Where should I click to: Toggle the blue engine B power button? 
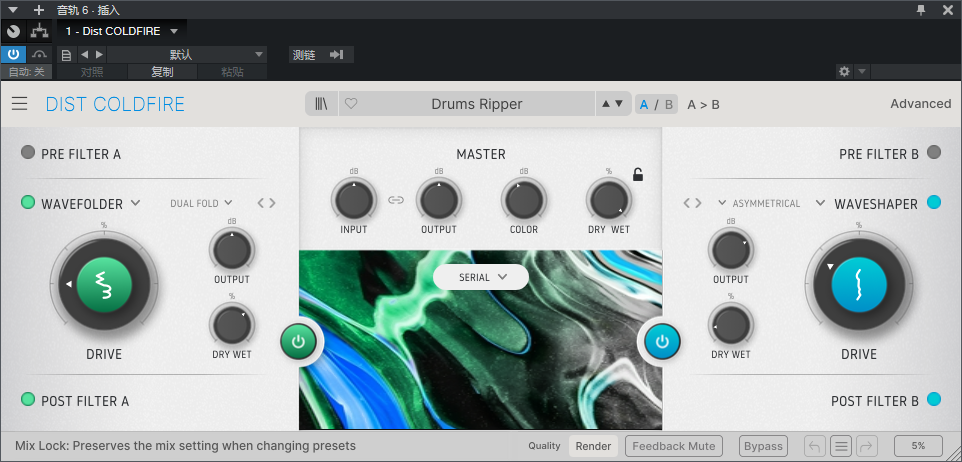coord(662,342)
